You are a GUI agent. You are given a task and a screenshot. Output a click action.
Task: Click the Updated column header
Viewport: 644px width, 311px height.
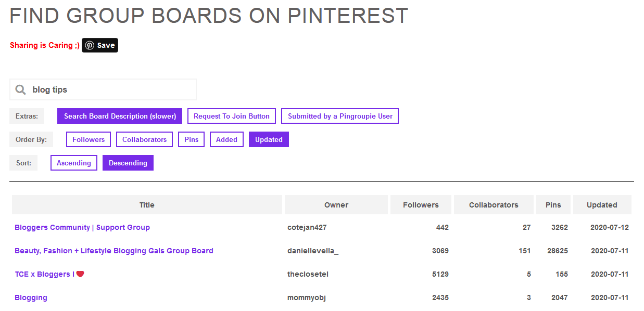602,204
